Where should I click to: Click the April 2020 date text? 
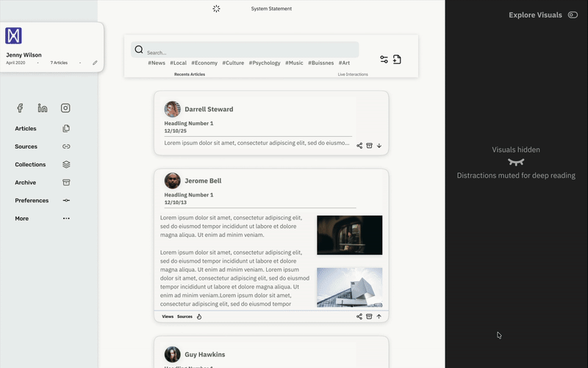click(x=15, y=63)
